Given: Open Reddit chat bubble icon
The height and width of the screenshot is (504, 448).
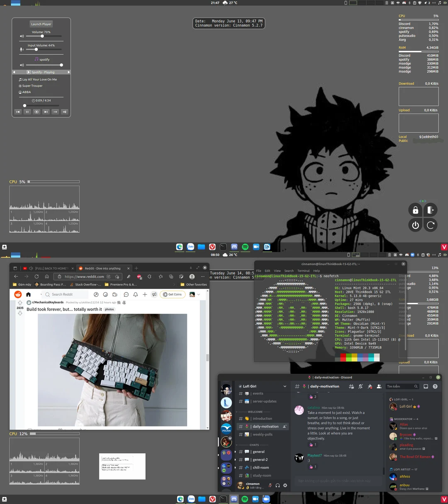Looking at the screenshot, I should tap(126, 294).
